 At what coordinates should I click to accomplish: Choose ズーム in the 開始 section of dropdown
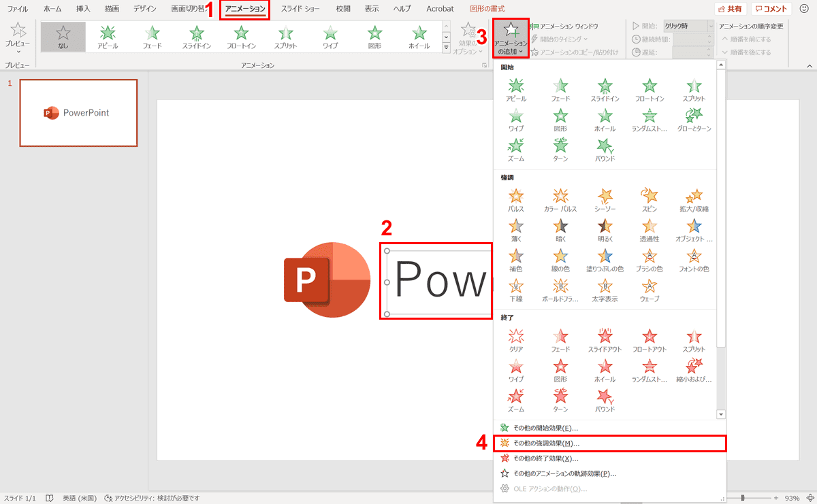coord(516,150)
